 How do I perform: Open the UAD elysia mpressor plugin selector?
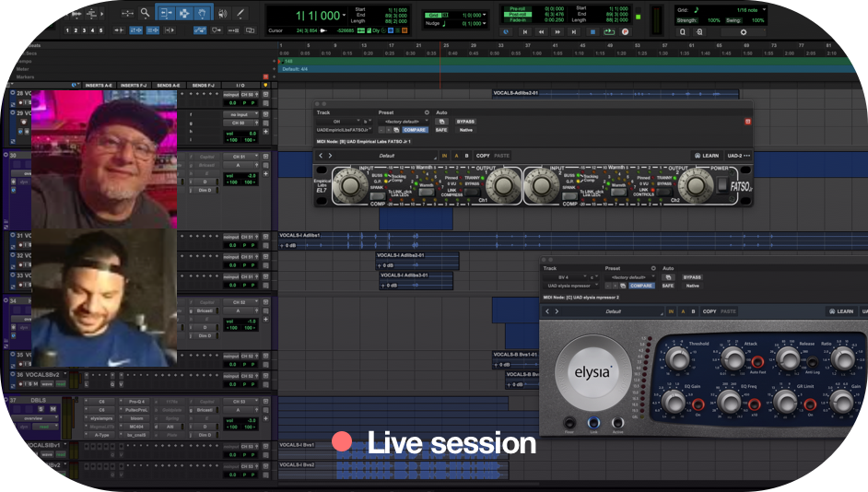570,286
